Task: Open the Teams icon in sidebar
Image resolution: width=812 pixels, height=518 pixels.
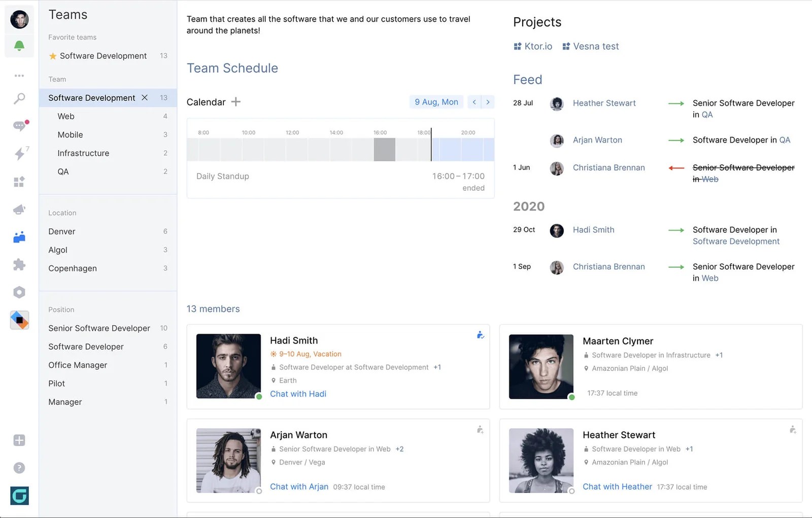Action: click(x=19, y=237)
